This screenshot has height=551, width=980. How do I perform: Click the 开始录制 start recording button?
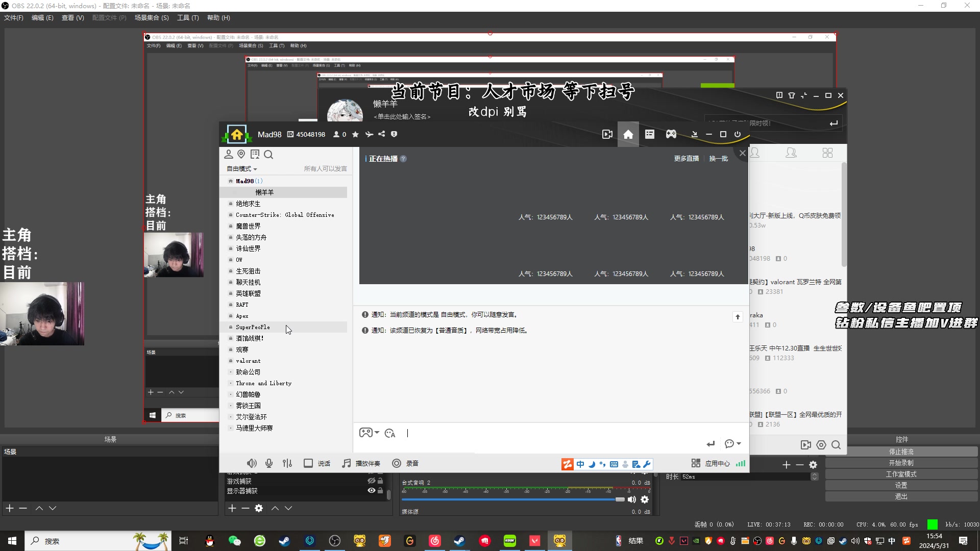pos(901,463)
